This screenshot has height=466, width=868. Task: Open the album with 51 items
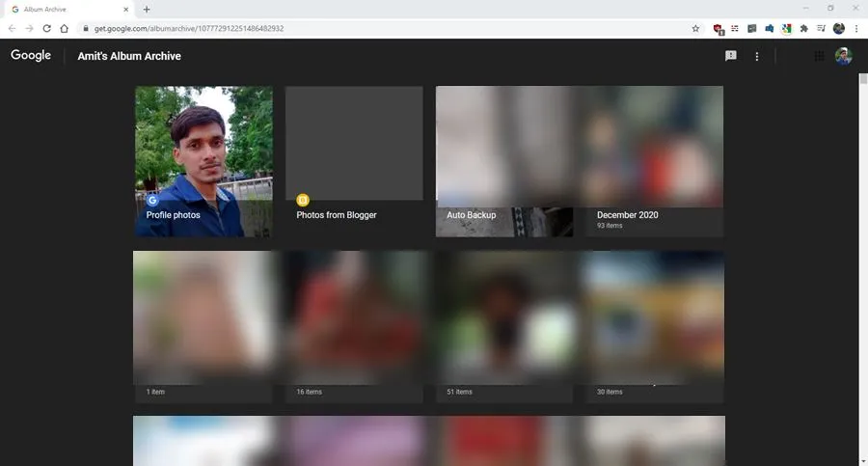tap(504, 326)
